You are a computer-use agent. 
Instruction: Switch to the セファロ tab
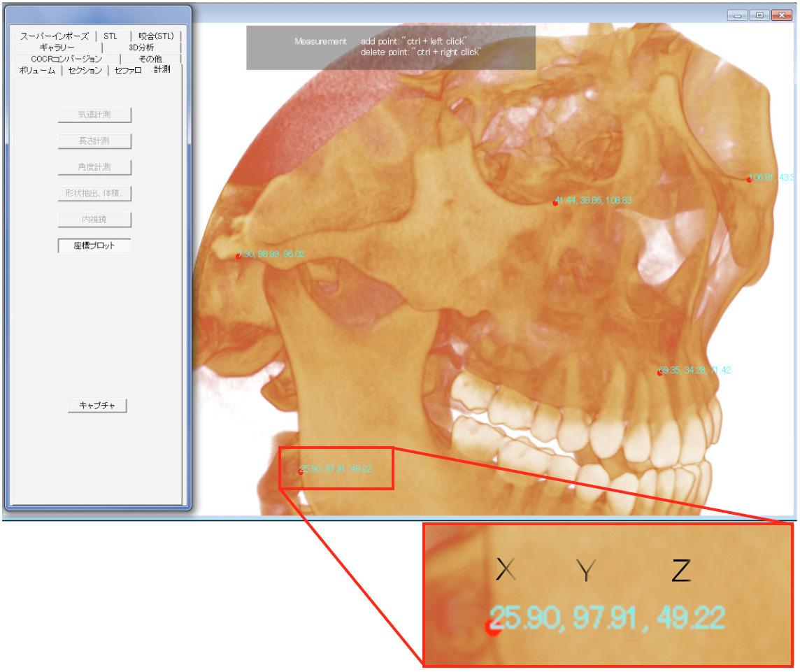[128, 70]
